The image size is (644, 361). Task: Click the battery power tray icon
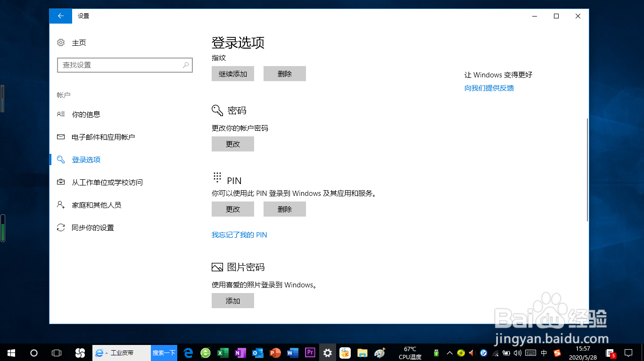[506, 353]
